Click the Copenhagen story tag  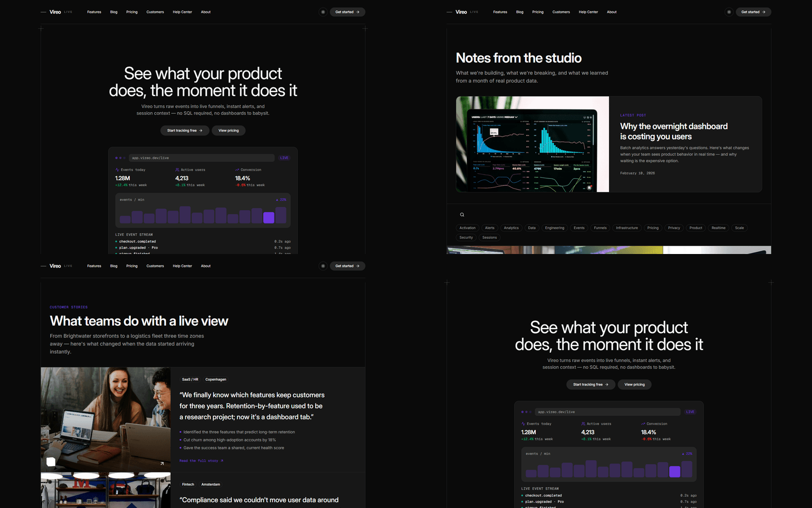[x=216, y=379]
